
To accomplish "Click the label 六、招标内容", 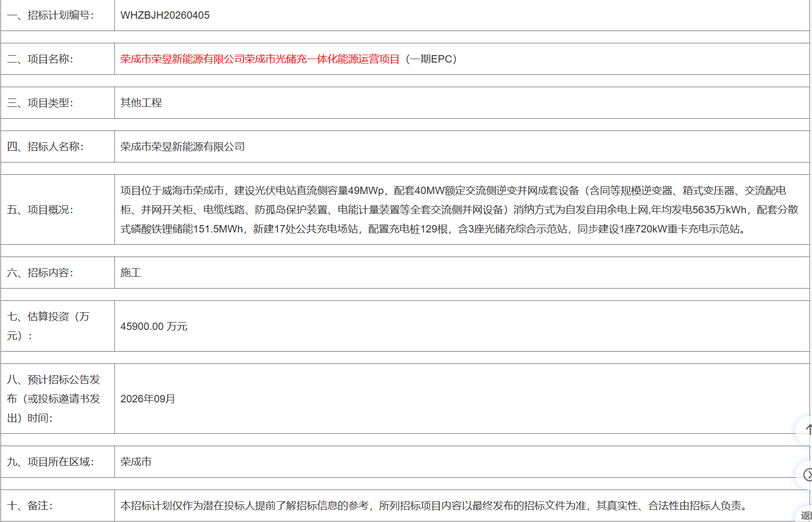I will 40,273.
